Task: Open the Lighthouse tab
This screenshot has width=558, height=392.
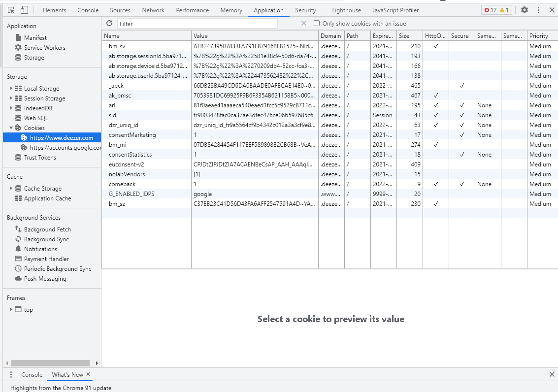Action: tap(346, 10)
